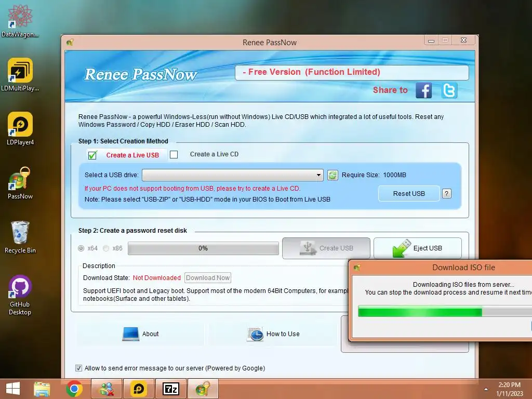Open File Explorer from taskbar
This screenshot has height=399, width=532.
click(42, 389)
